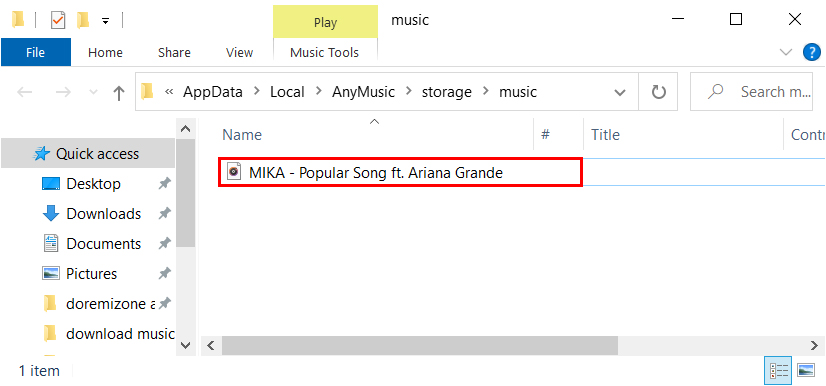
Task: Expand the ribbon with the chevron arrow
Action: (785, 52)
